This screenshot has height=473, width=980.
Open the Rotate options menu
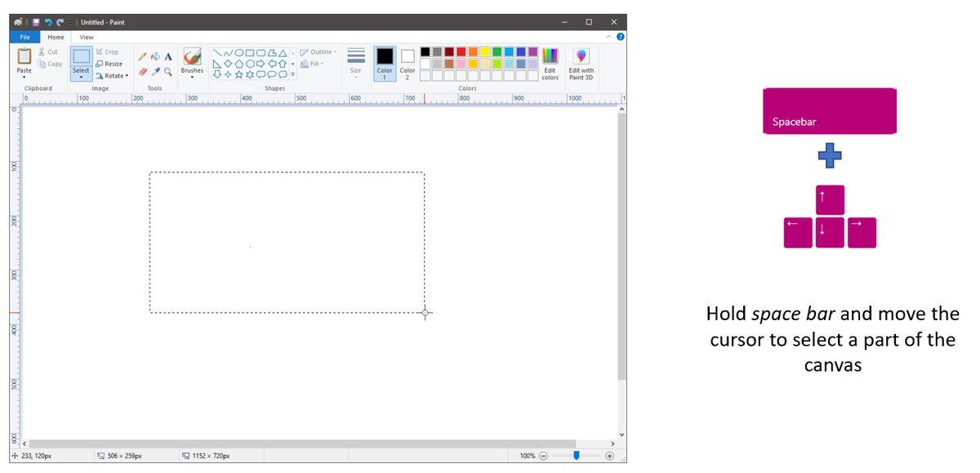(113, 75)
